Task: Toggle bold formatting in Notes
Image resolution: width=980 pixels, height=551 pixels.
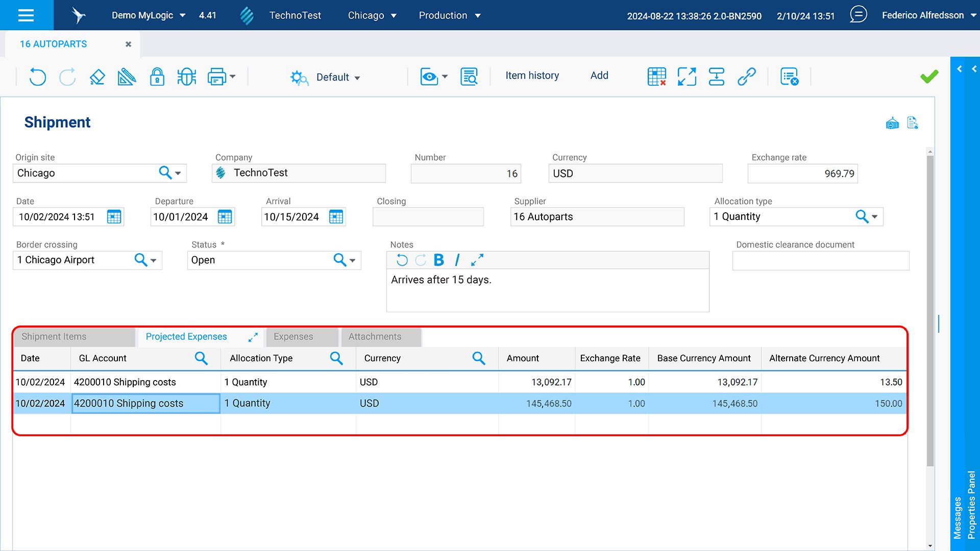Action: click(x=438, y=260)
